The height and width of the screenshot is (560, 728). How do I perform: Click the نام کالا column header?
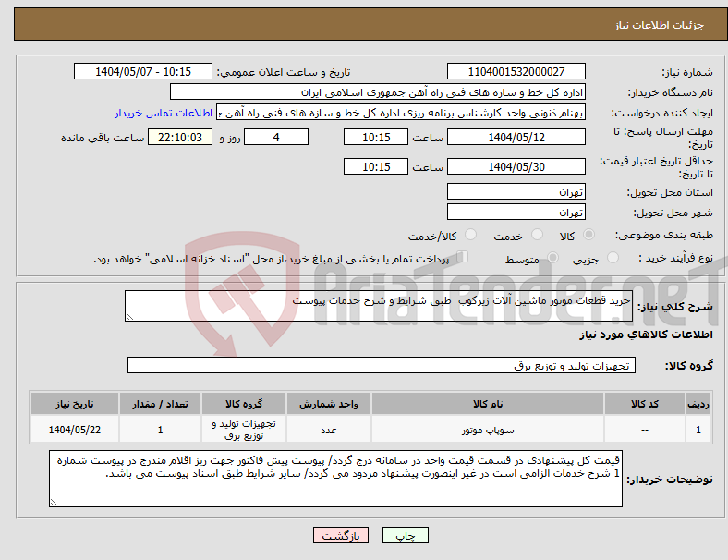(488, 404)
